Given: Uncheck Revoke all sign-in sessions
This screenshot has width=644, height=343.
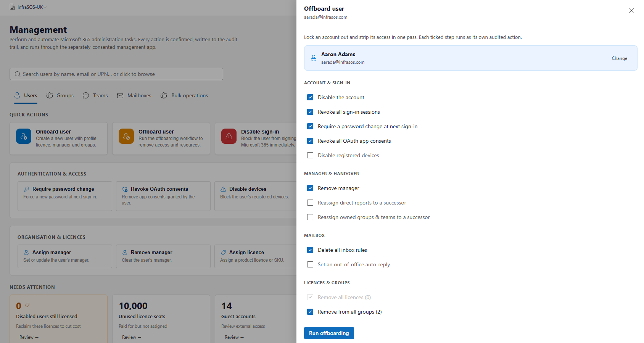Looking at the screenshot, I should 310,112.
